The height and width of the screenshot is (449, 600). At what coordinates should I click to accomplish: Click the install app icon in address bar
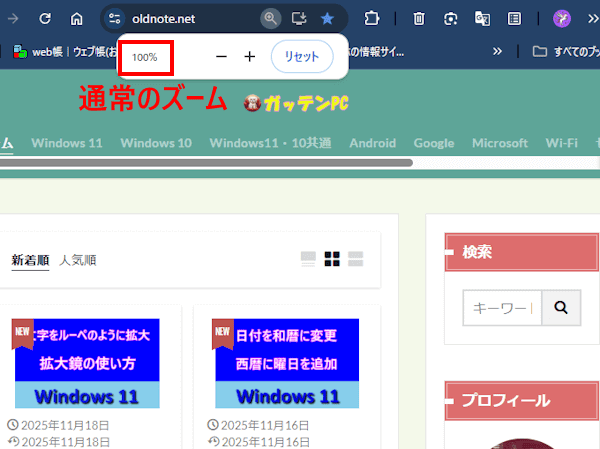(298, 18)
